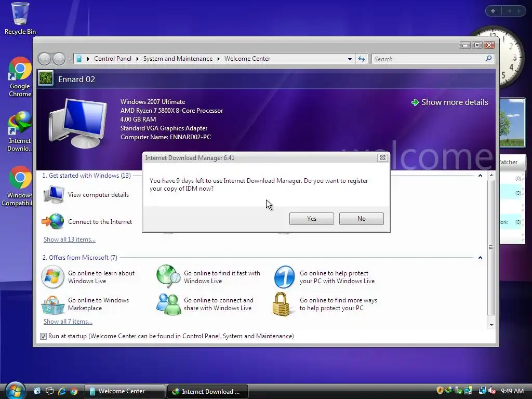Open the recent pages dropdown beside Forward

(x=69, y=59)
